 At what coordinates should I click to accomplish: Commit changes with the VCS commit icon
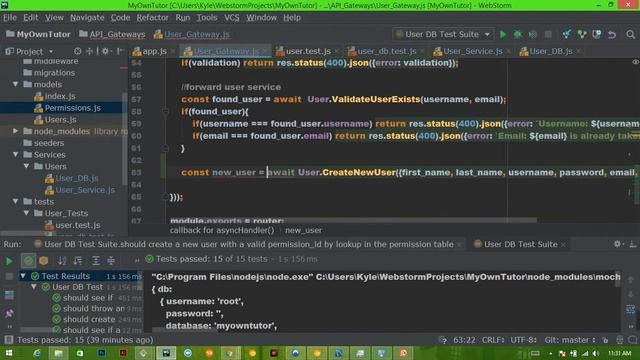pyautogui.click(x=582, y=35)
